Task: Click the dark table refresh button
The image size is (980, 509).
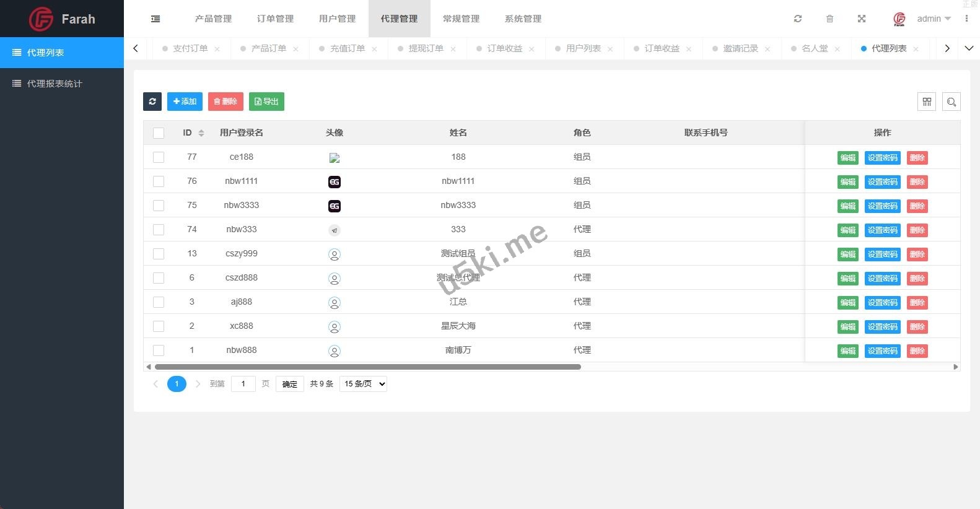Action: pyautogui.click(x=152, y=102)
